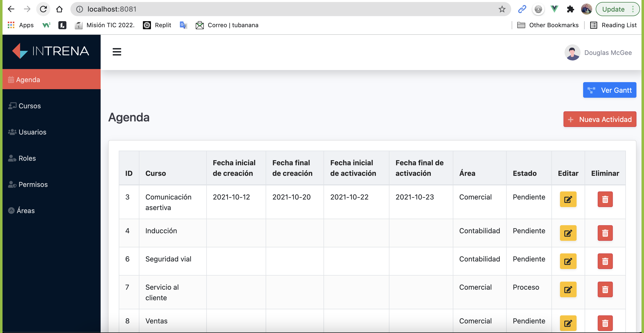644x333 pixels.
Task: Open the Cursos sidebar section
Action: tap(29, 106)
